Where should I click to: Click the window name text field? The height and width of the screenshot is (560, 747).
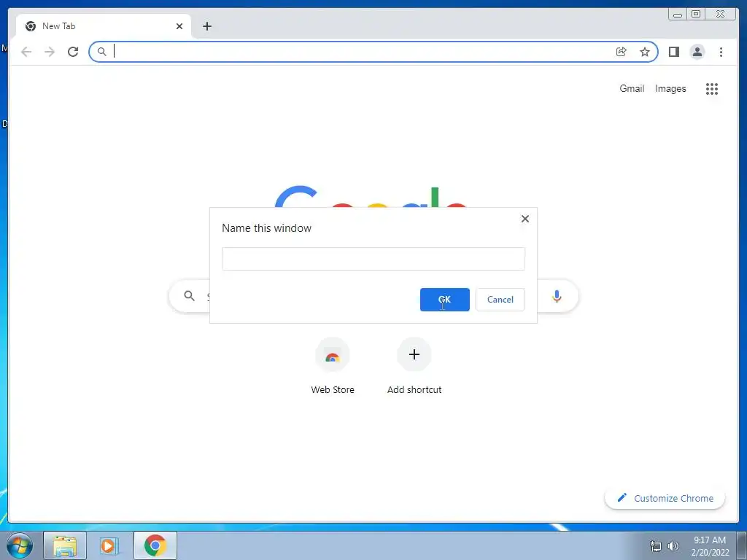click(x=373, y=259)
